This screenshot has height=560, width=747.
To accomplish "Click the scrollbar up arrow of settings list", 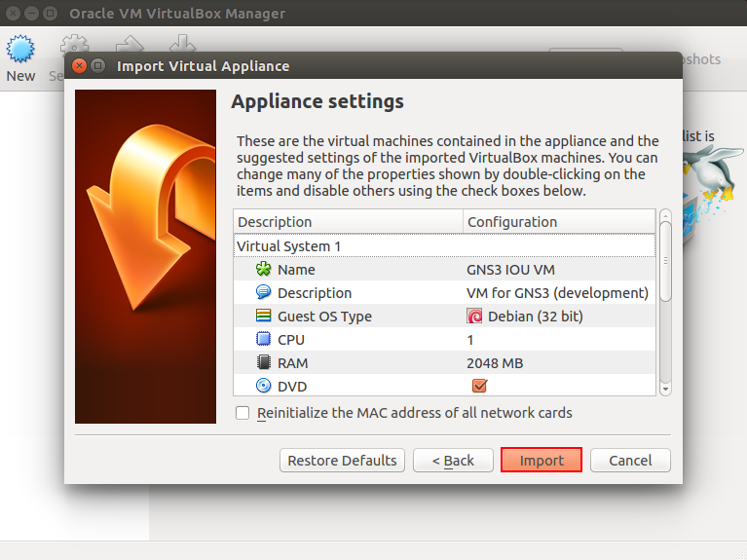I will click(665, 215).
